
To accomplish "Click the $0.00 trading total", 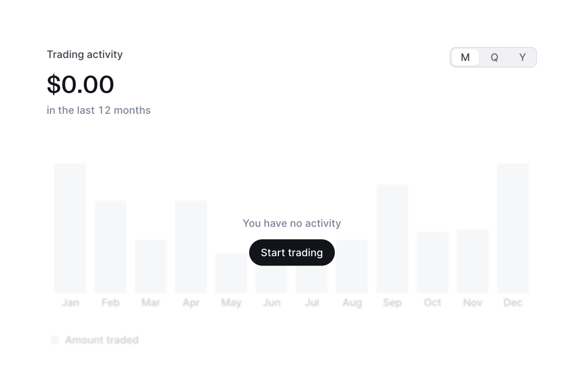I will tap(80, 85).
